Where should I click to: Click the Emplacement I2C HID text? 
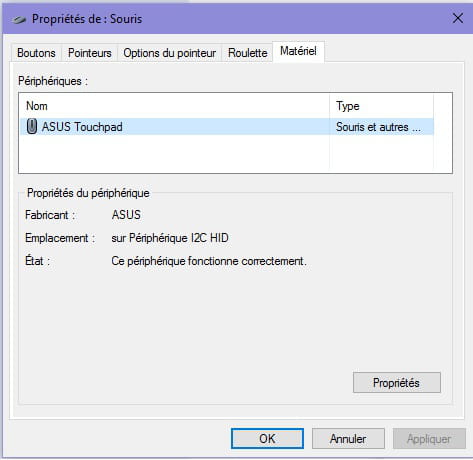pos(170,238)
